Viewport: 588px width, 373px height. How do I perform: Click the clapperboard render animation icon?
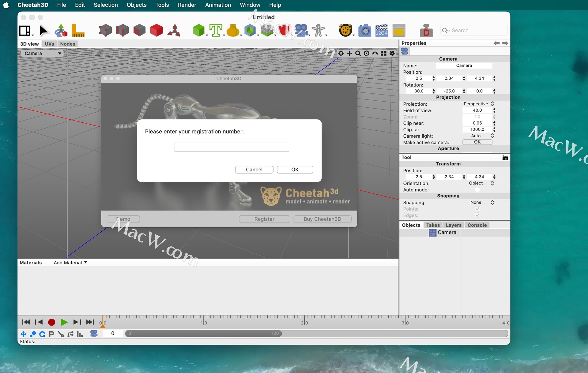coord(382,31)
